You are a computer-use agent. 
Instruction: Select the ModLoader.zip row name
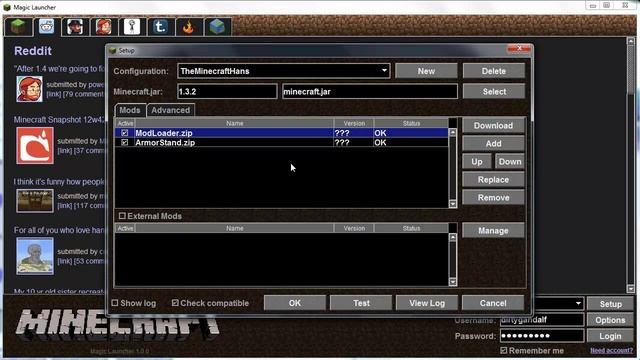(164, 133)
